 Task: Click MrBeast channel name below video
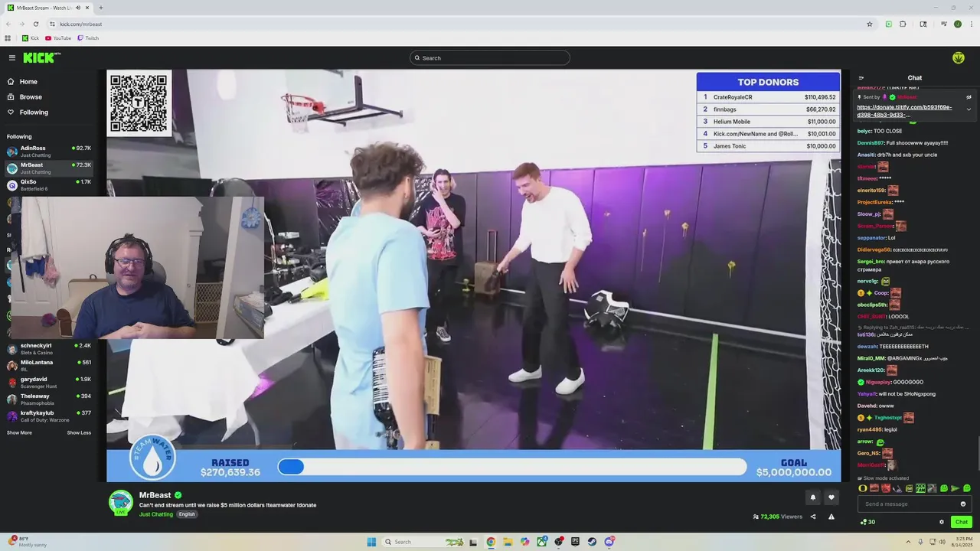(155, 495)
